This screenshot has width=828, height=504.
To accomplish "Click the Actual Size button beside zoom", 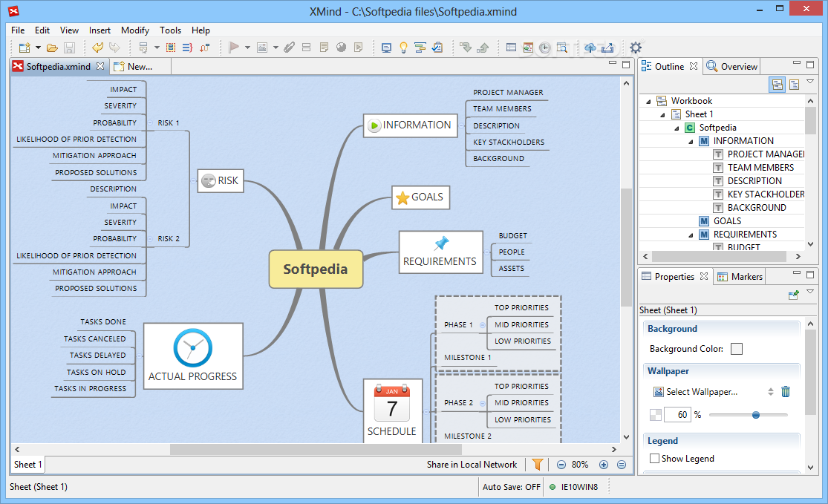I will 622,465.
